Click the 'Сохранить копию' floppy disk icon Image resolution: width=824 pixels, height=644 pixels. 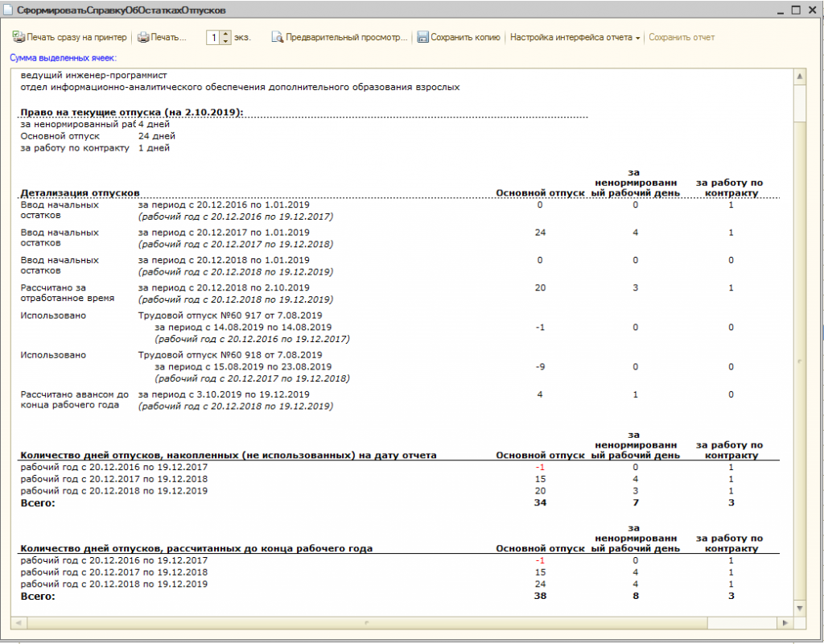pyautogui.click(x=422, y=37)
